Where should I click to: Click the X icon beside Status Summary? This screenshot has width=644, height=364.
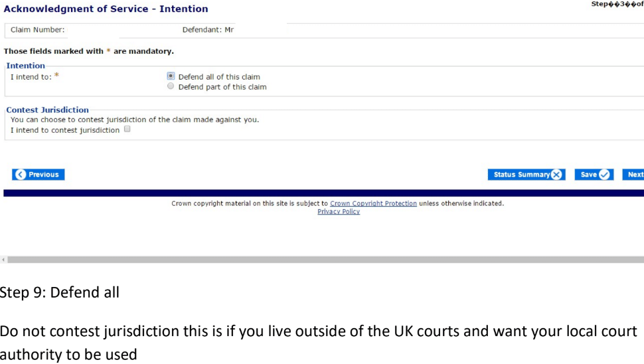pyautogui.click(x=557, y=175)
